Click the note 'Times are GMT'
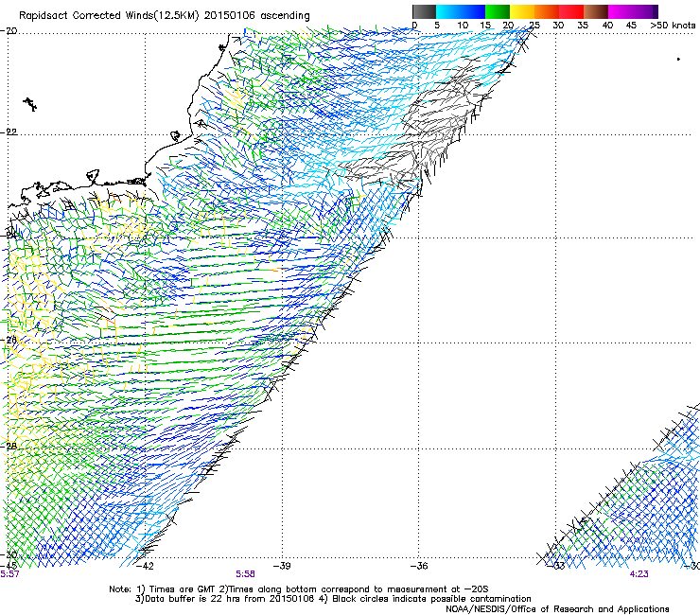700x615 pixels. 182,589
